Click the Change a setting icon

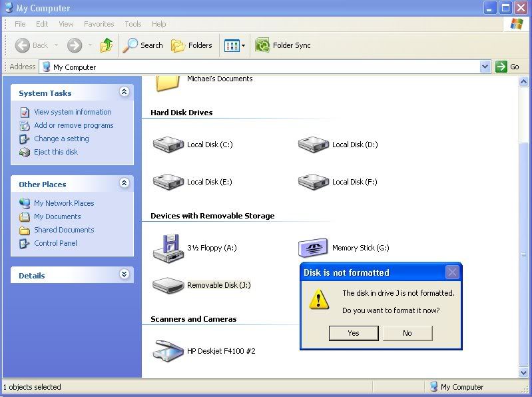pos(25,139)
